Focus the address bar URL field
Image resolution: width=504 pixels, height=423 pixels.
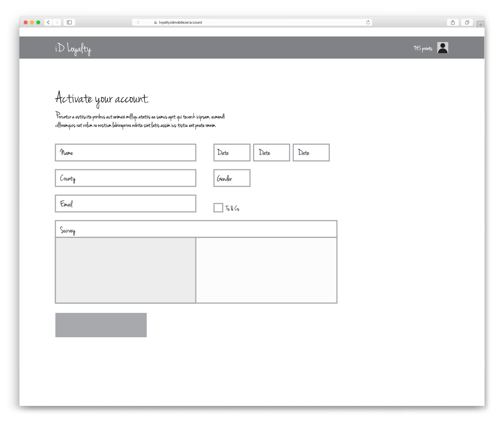click(252, 23)
